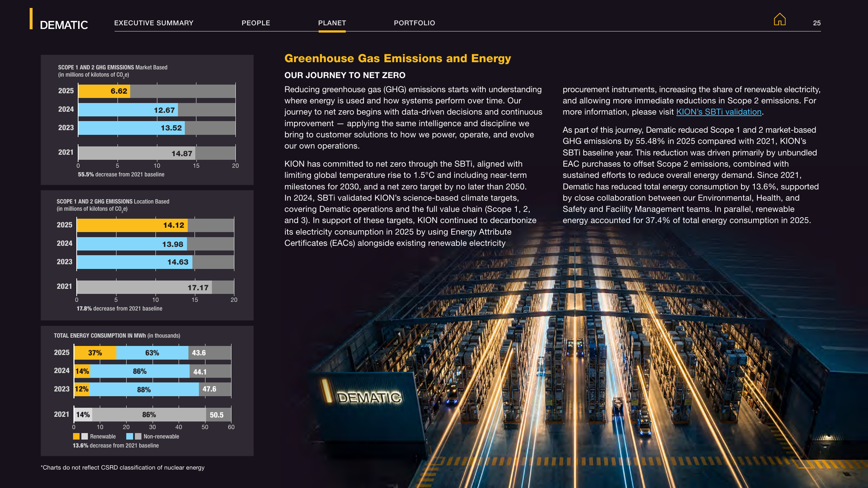Click the 50.5 total for 2021
The width and height of the screenshot is (868, 488).
(216, 415)
